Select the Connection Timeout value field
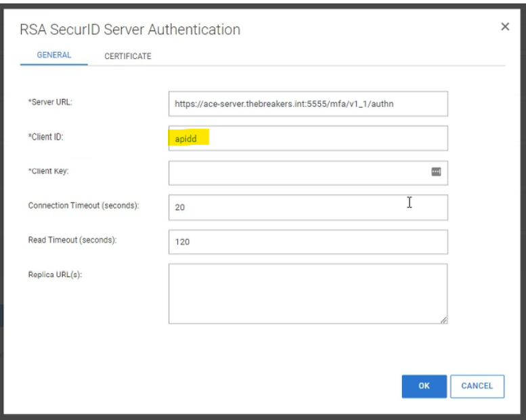The image size is (526, 420). (x=308, y=207)
